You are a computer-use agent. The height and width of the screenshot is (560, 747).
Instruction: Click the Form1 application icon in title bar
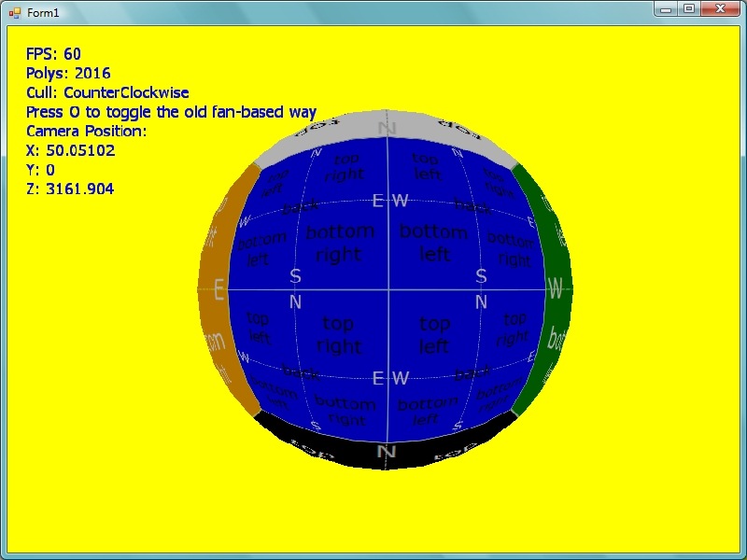click(x=15, y=13)
